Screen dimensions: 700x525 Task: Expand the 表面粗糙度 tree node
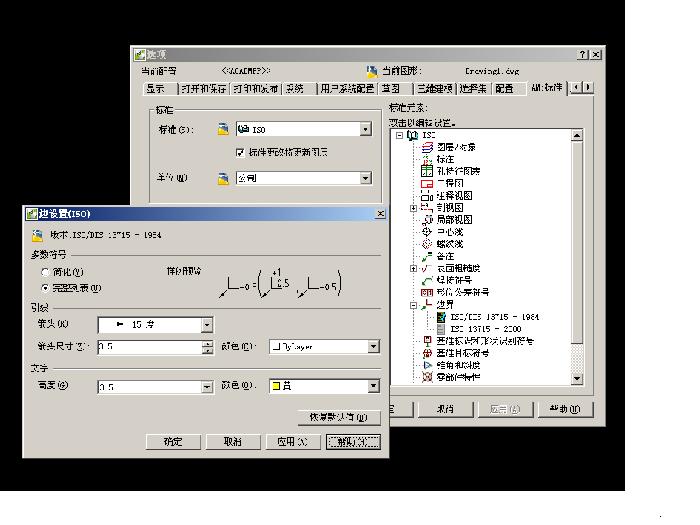tap(413, 269)
